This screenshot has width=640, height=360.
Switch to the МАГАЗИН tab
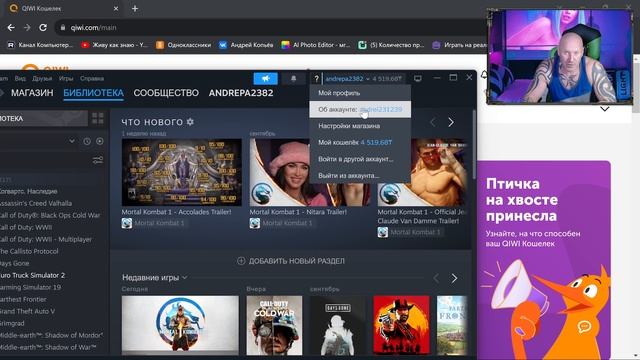click(32, 93)
